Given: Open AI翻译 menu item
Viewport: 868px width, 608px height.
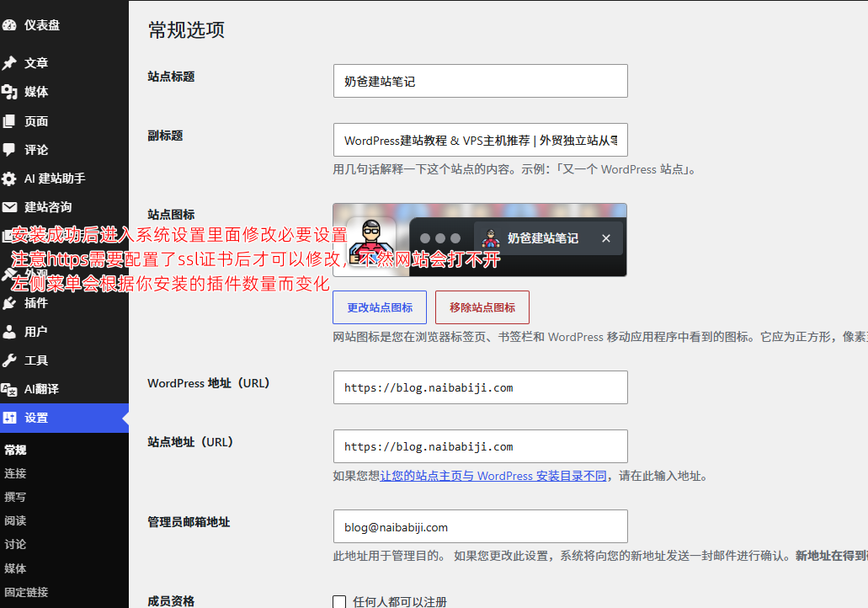Looking at the screenshot, I should [41, 389].
